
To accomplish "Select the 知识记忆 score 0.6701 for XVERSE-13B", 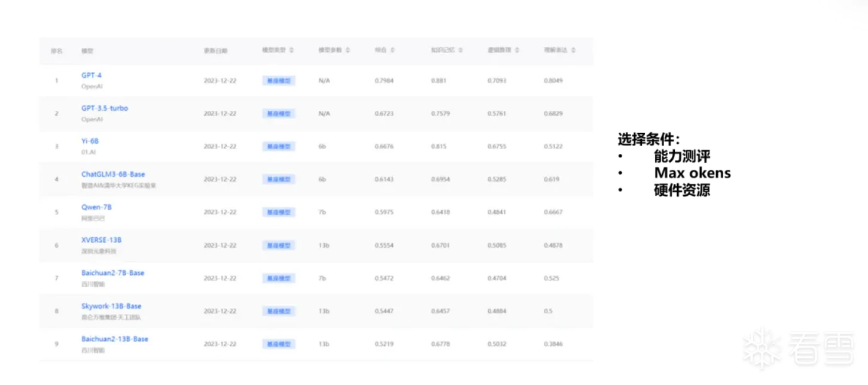I will click(x=440, y=245).
